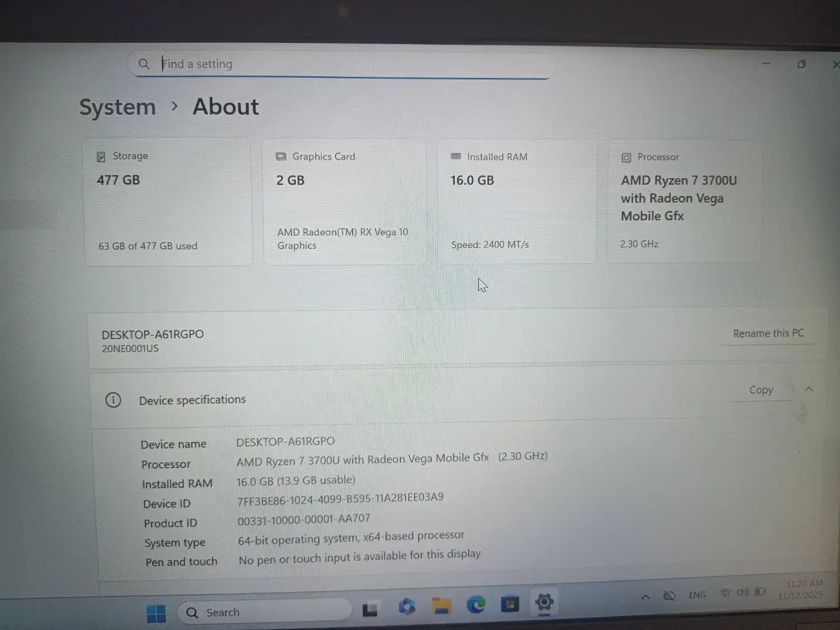The width and height of the screenshot is (840, 630).
Task: Go back to System in breadcrumb
Action: [118, 107]
